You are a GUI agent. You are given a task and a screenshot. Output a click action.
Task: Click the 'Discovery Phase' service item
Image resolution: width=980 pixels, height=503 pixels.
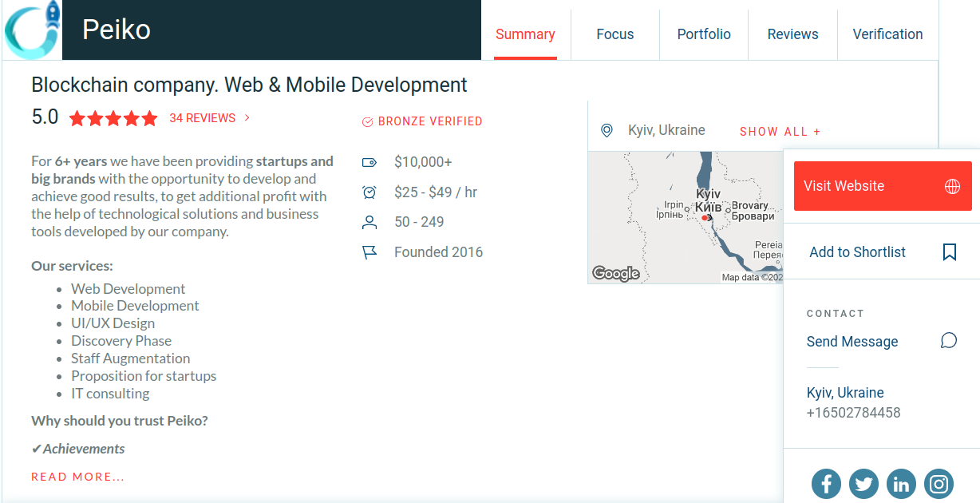tap(121, 341)
